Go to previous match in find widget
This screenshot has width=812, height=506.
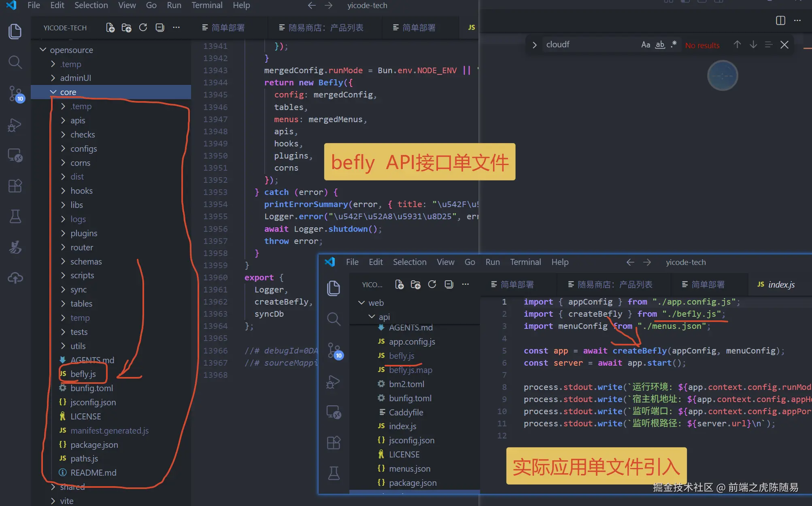737,44
